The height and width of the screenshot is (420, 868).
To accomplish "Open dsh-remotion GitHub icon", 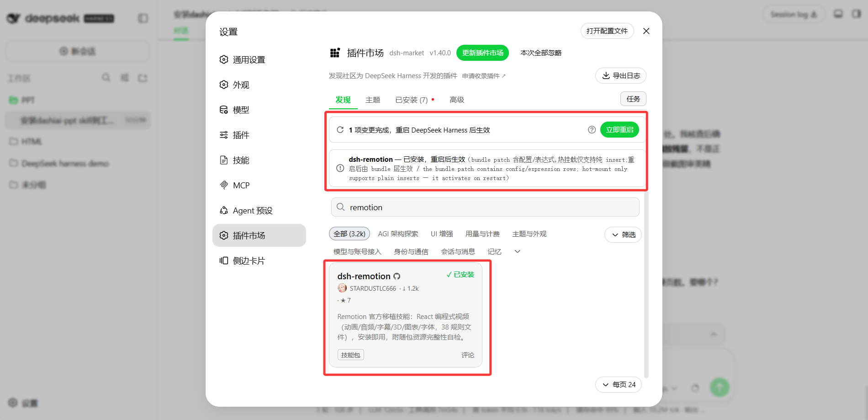I will pos(397,276).
